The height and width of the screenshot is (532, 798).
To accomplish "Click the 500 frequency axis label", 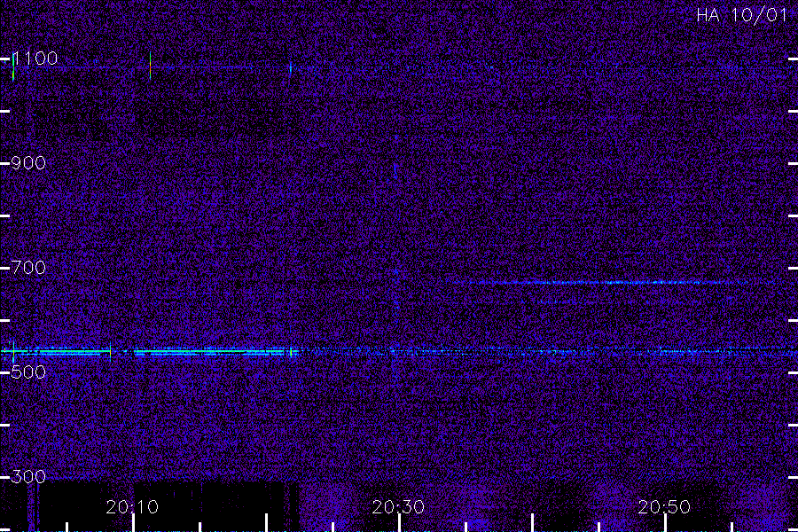I will pyautogui.click(x=28, y=372).
